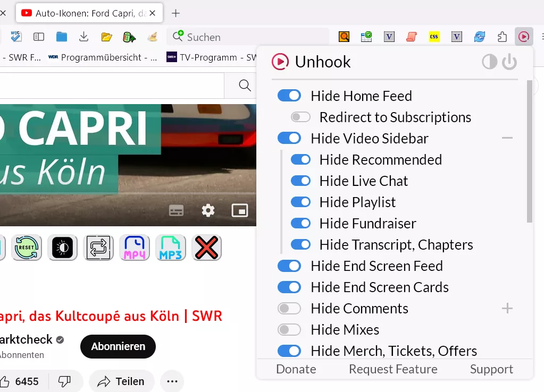Click the loop repeat button under video
Screen dimensions: 544x392
(98, 248)
